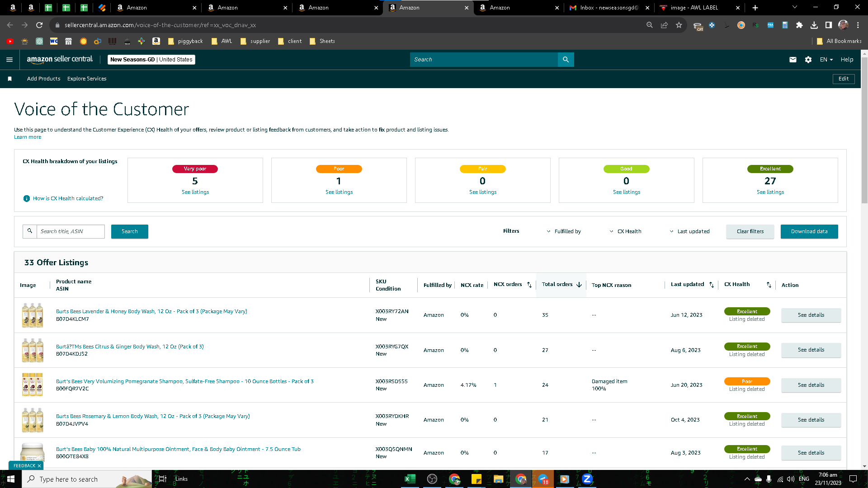The image size is (868, 488).
Task: Sort by CX Health arrows icon
Action: [x=769, y=285]
